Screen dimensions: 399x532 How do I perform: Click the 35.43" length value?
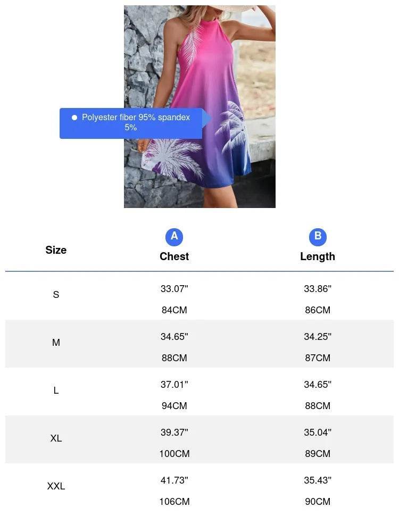click(318, 480)
